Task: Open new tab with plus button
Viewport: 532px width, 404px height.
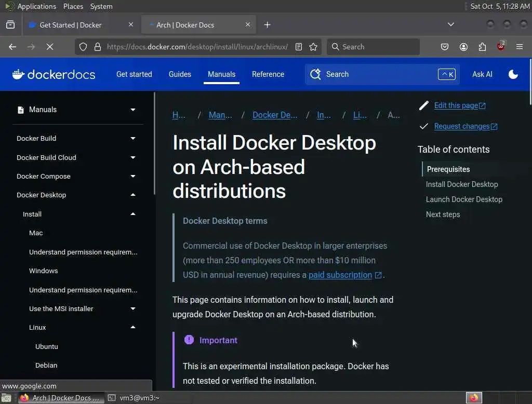Action: [x=267, y=25]
